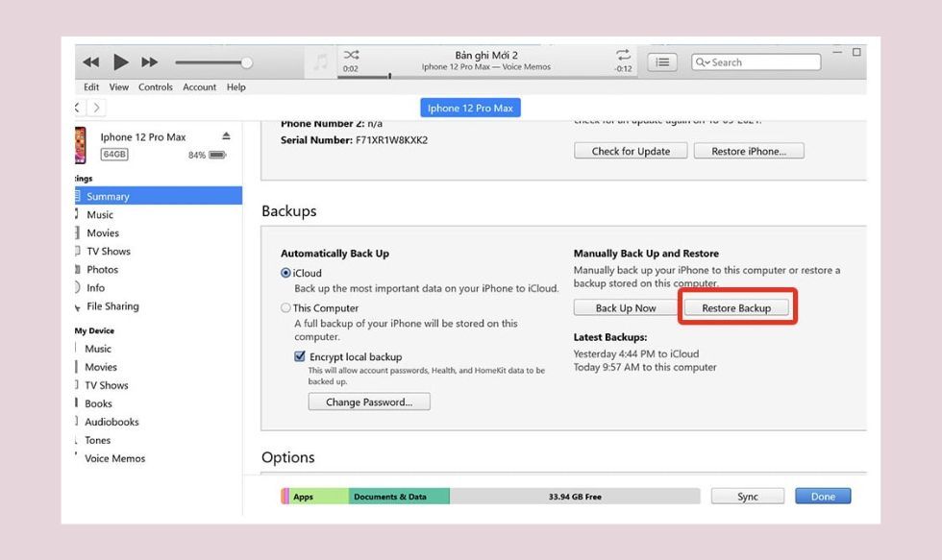Click the 33.94 GB Free storage segment
Image resolution: width=942 pixels, height=560 pixels.
[575, 497]
